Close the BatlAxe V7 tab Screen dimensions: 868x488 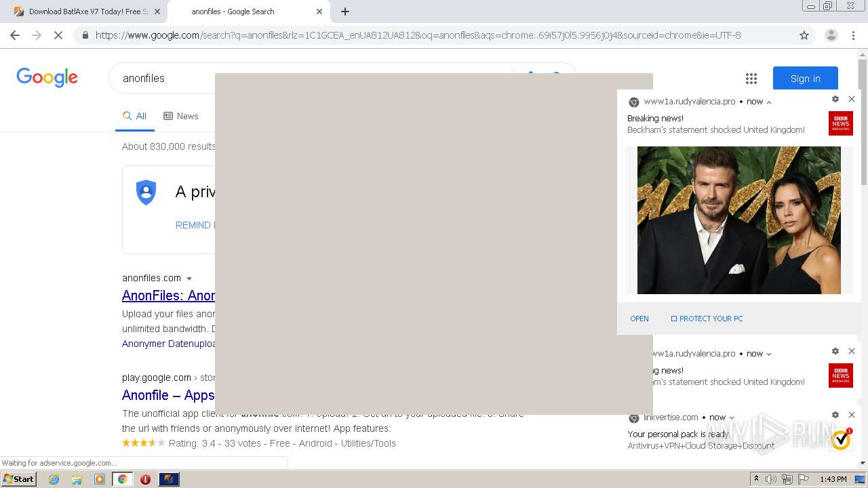[157, 12]
